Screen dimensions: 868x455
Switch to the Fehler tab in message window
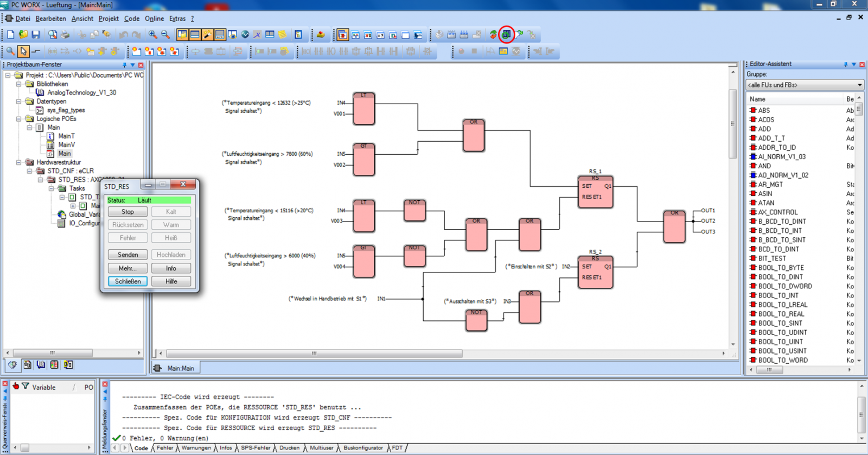point(165,448)
